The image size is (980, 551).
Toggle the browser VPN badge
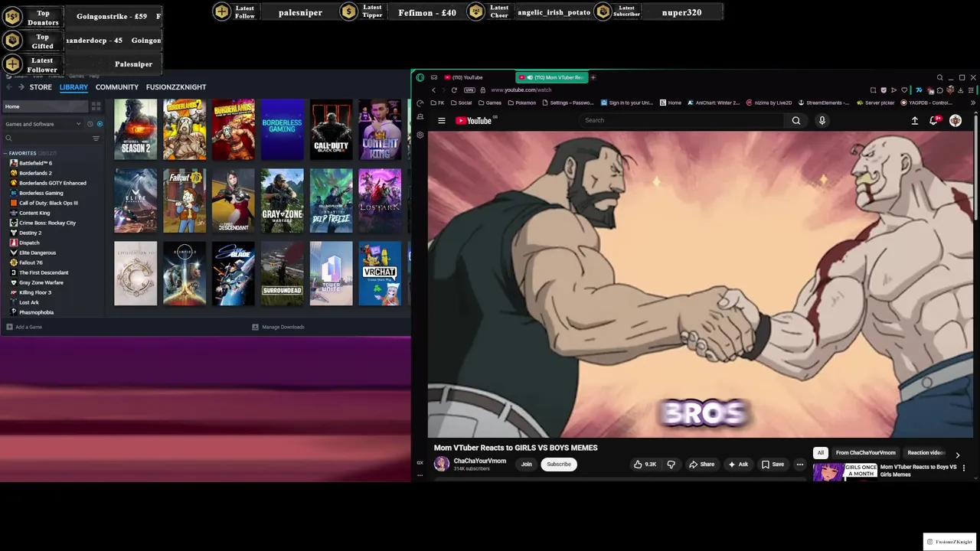pyautogui.click(x=469, y=90)
